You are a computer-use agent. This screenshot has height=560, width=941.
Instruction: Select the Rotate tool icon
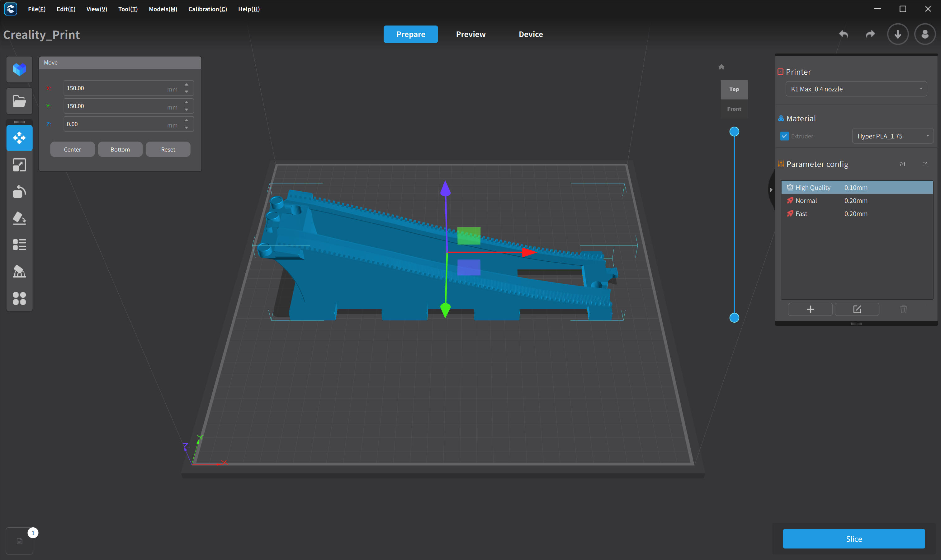(19, 192)
